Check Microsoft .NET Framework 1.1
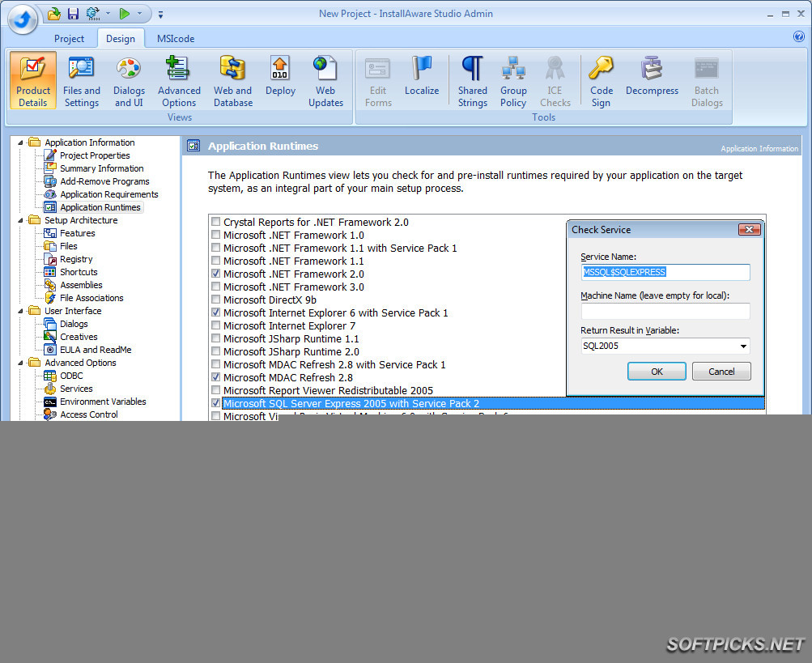The height and width of the screenshot is (663, 812). (x=216, y=261)
